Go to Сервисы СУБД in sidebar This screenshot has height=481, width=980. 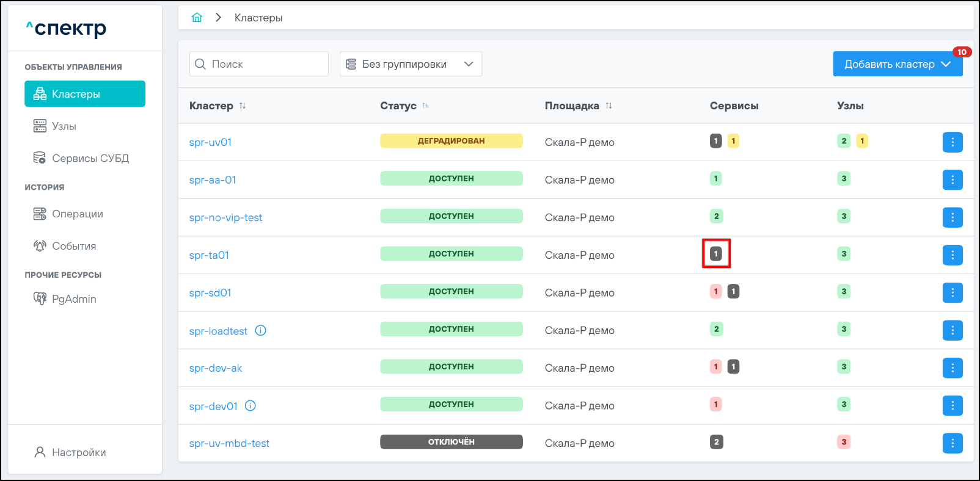[x=90, y=158]
